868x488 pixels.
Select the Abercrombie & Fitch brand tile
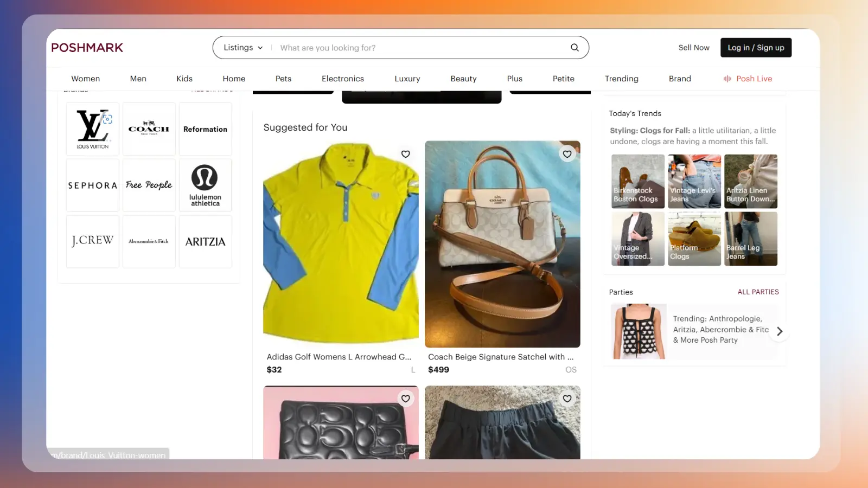149,242
